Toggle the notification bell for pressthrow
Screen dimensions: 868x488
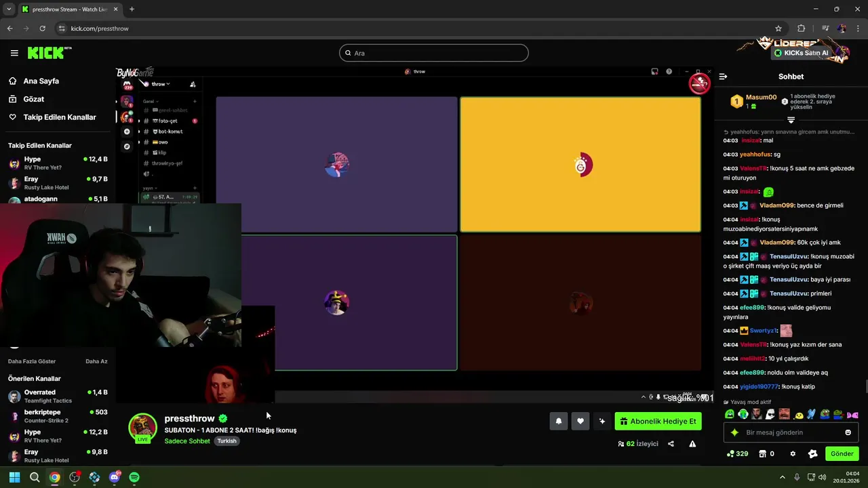559,422
